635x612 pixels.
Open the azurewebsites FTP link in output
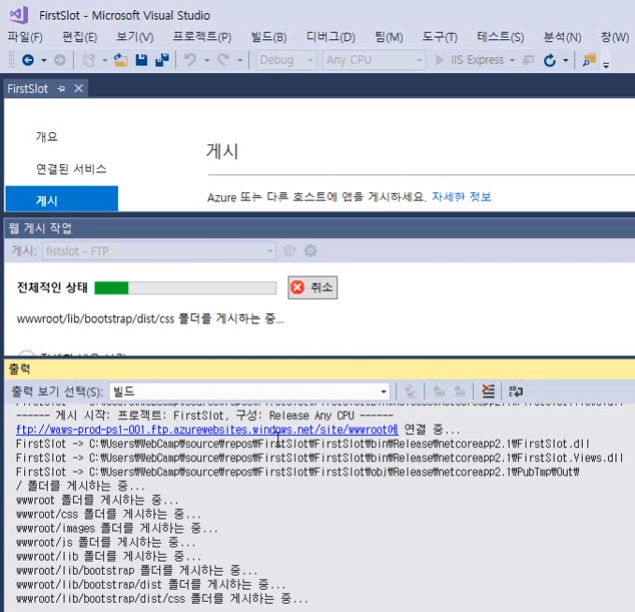tap(207, 429)
